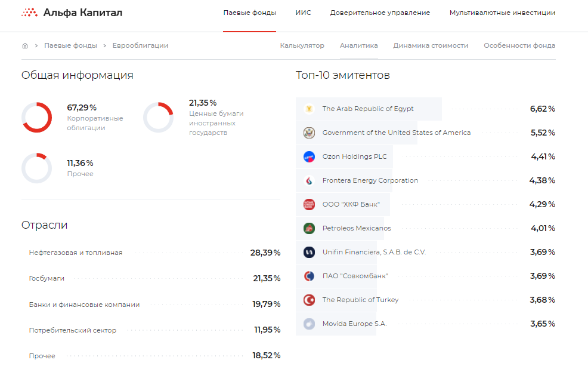Open the Паевые фонды main menu item

249,13
